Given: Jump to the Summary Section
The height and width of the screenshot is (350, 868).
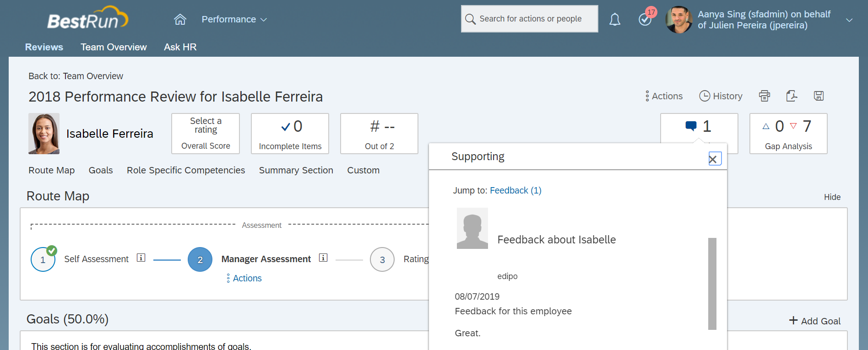Looking at the screenshot, I should coord(296,170).
